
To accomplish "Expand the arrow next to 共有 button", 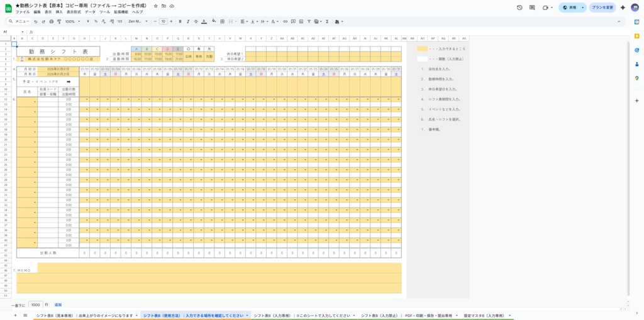I will point(582,8).
